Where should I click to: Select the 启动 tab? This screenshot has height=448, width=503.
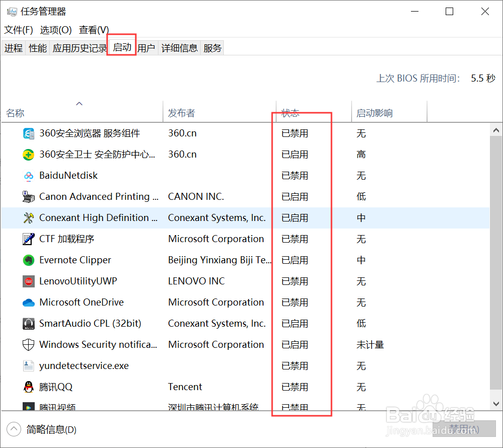click(122, 47)
